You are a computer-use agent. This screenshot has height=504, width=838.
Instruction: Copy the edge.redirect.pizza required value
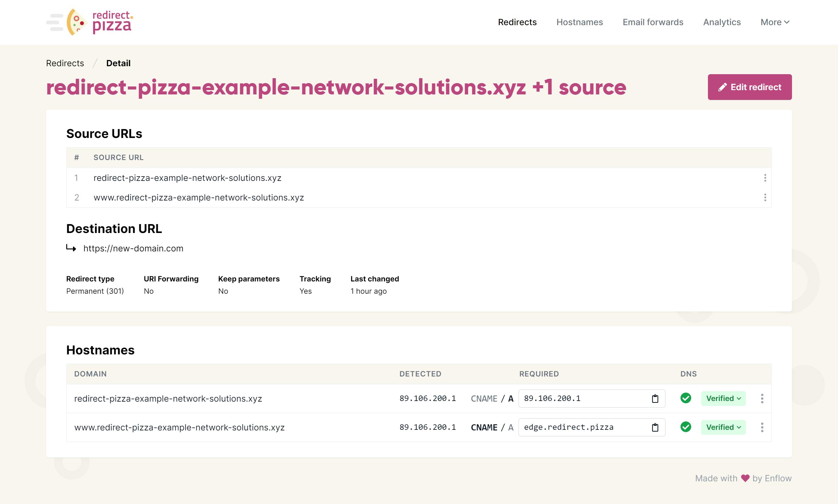(x=655, y=427)
